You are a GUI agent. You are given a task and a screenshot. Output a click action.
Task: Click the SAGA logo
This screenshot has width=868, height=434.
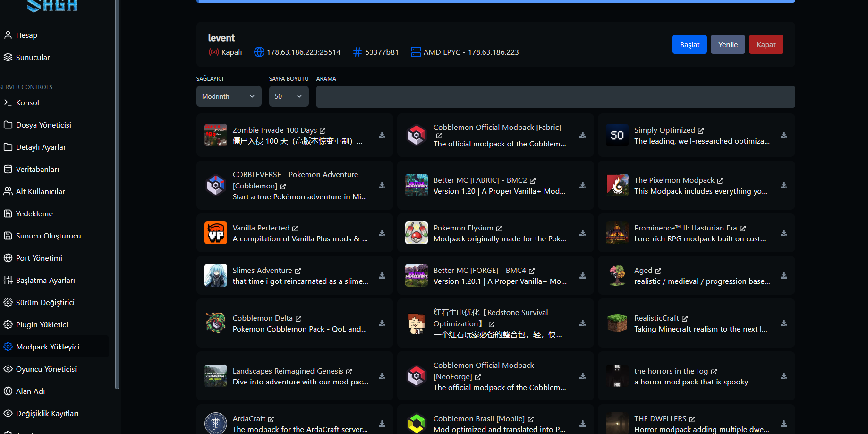(x=52, y=6)
